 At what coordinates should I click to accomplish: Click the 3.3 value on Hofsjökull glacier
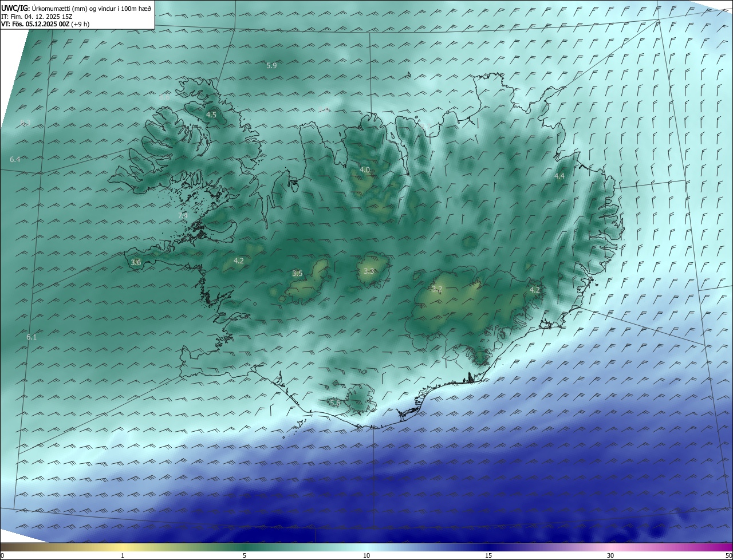(369, 271)
